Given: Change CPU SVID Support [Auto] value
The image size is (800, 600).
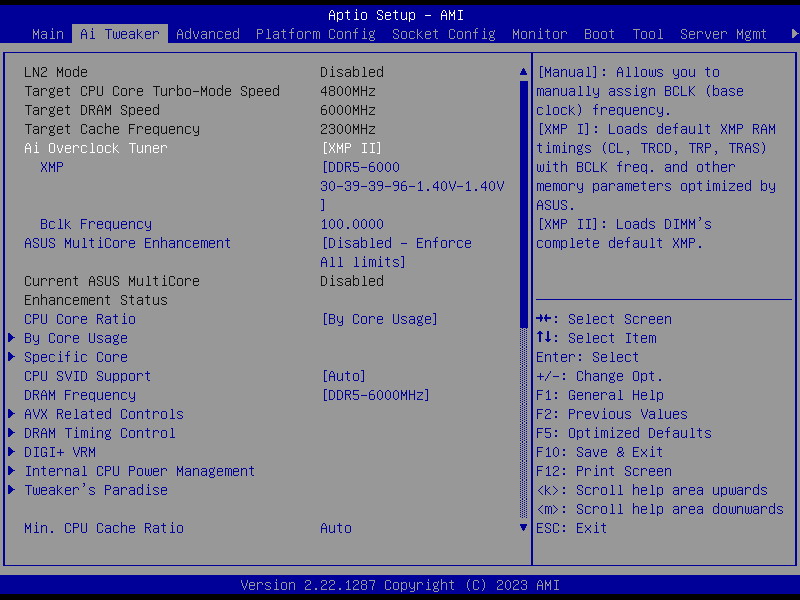Looking at the screenshot, I should (x=343, y=376).
